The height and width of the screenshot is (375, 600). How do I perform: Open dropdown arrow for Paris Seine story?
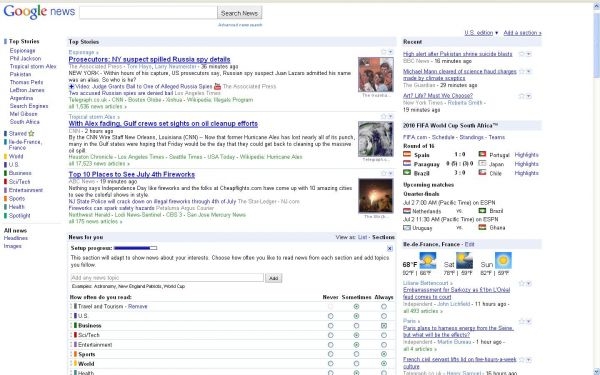pos(528,321)
